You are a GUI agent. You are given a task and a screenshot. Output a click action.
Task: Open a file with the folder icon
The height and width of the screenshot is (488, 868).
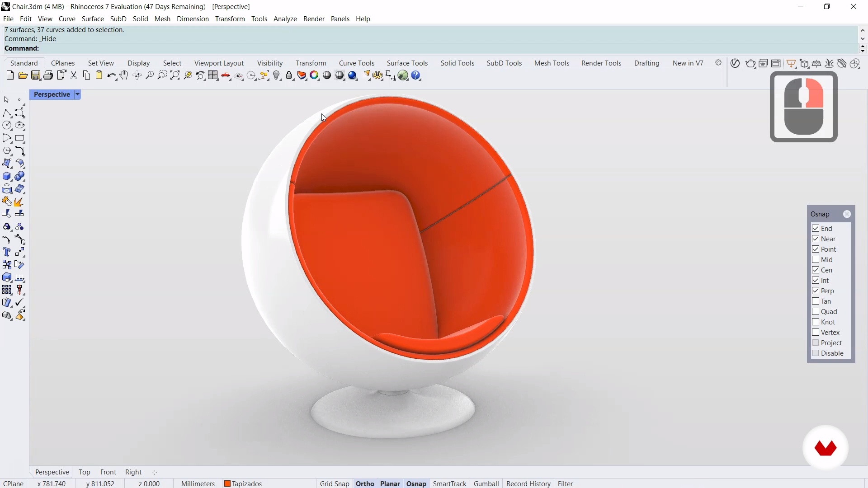pos(23,75)
